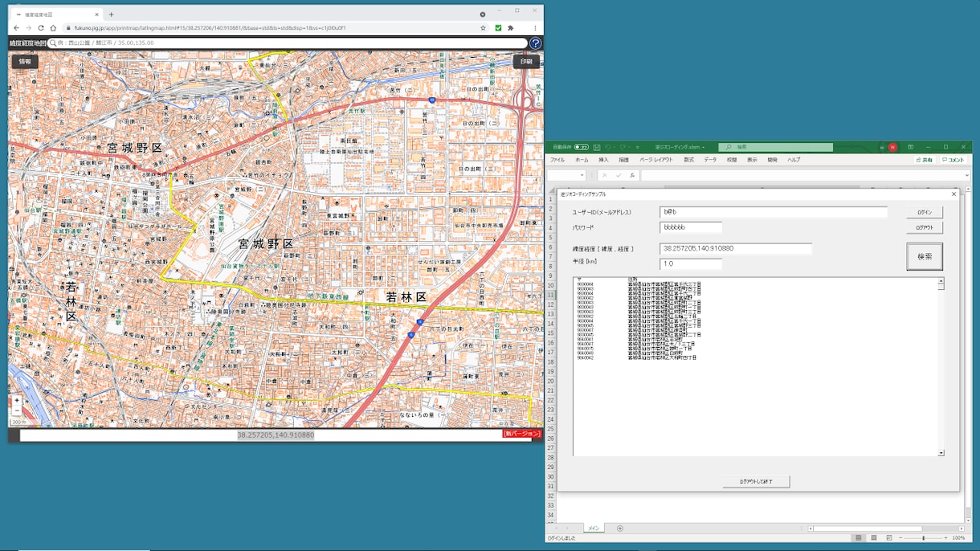This screenshot has width=980, height=551.
Task: Open the データ ribbon tab
Action: 710,160
